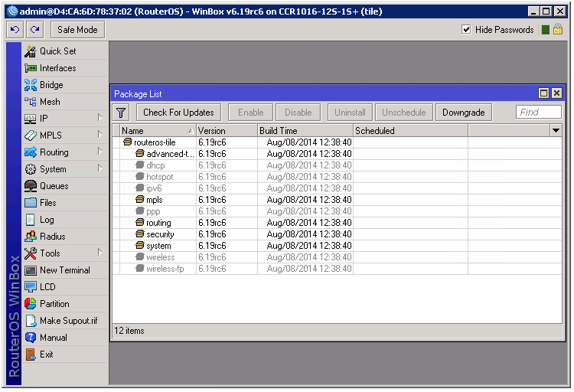Screen dimensions: 574x392
Task: Toggle the Hide Passwords checkbox
Action: (466, 29)
